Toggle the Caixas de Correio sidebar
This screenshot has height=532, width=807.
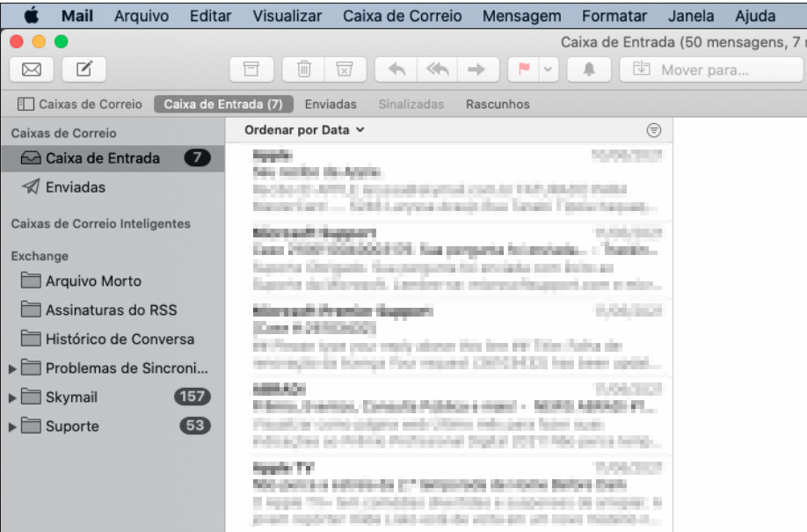(80, 104)
